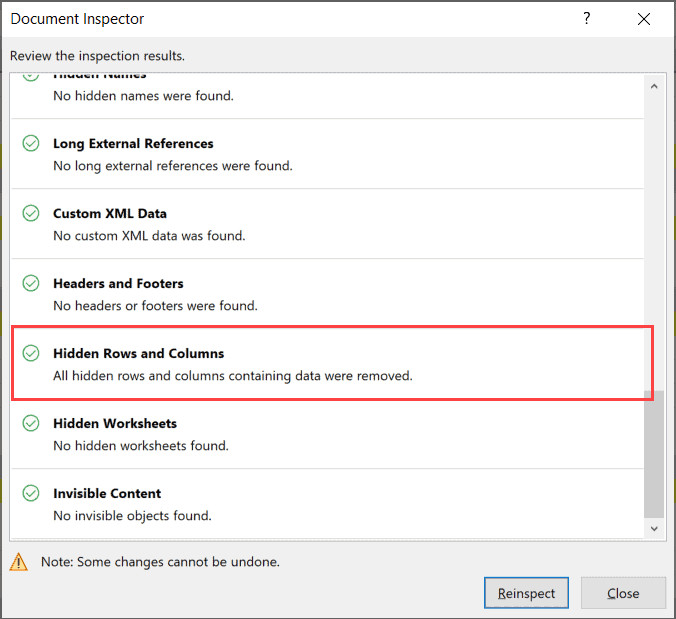Click the question mark help icon

coord(587,19)
